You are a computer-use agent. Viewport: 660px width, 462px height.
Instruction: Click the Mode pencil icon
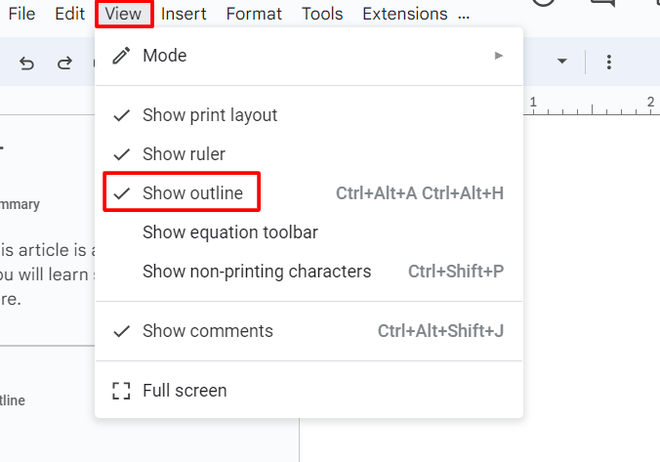coord(121,56)
